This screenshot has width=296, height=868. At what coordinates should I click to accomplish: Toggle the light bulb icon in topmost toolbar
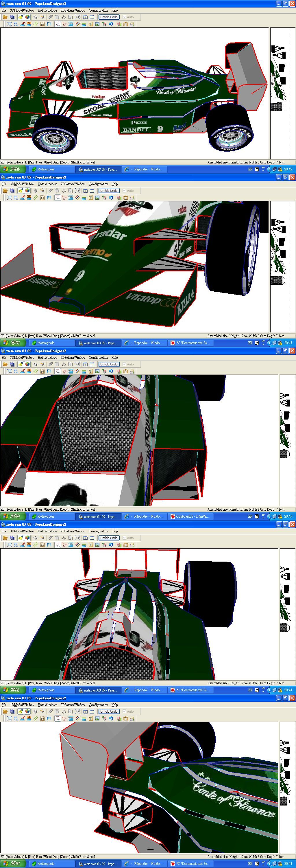(21, 17)
